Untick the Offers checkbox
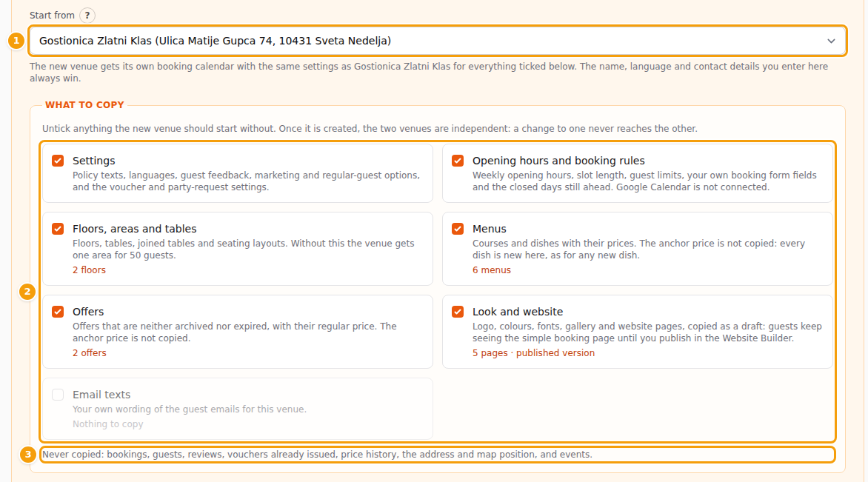This screenshot has width=868, height=482. coord(58,312)
